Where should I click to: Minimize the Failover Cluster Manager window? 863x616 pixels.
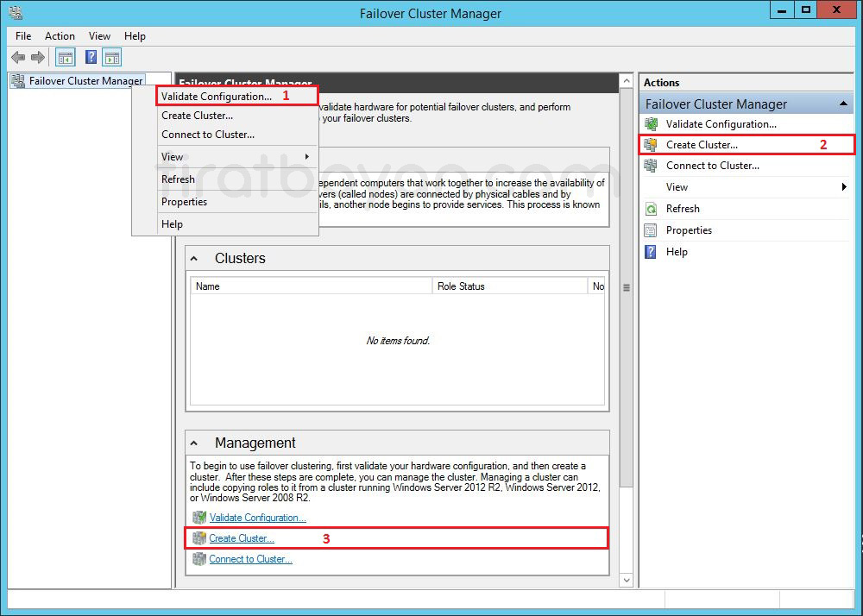(782, 9)
